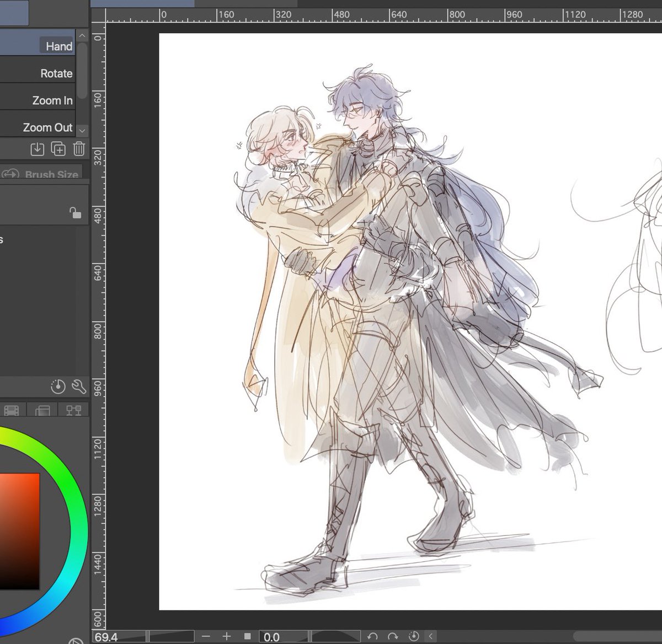
Task: Open the Brush Size panel tab
Action: tap(41, 172)
